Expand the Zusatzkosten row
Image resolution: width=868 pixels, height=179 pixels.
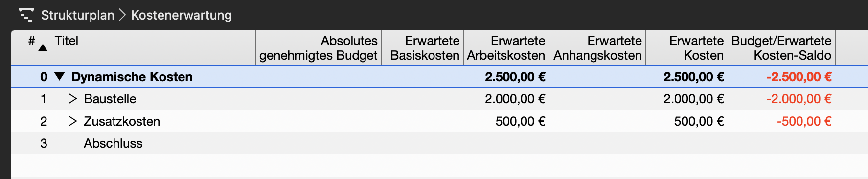pos(72,121)
